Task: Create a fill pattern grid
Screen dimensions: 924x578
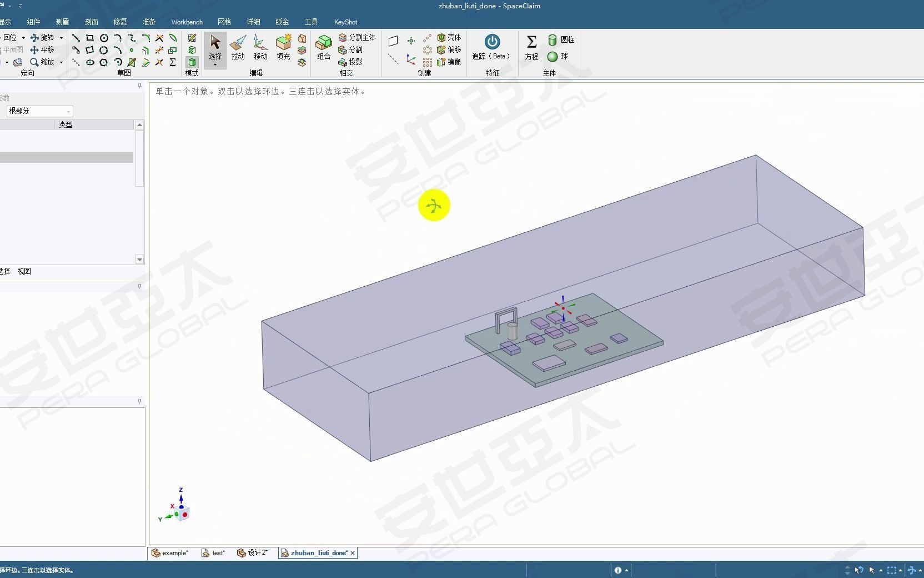Action: (427, 62)
